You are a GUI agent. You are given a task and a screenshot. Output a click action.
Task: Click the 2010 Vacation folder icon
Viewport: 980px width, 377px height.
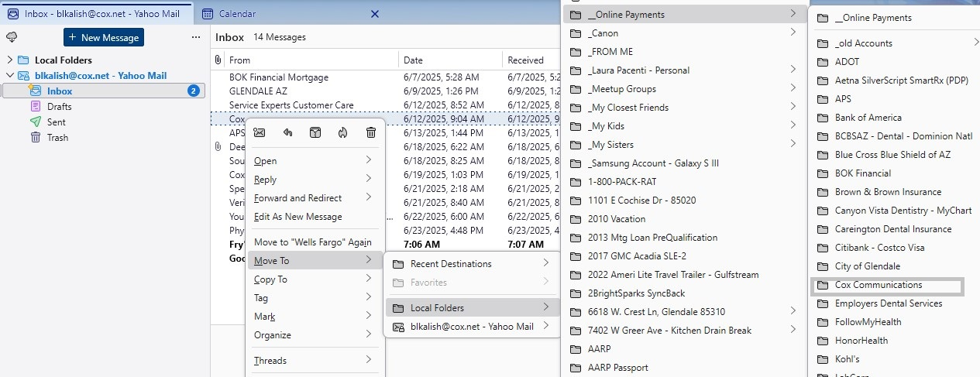tap(575, 219)
